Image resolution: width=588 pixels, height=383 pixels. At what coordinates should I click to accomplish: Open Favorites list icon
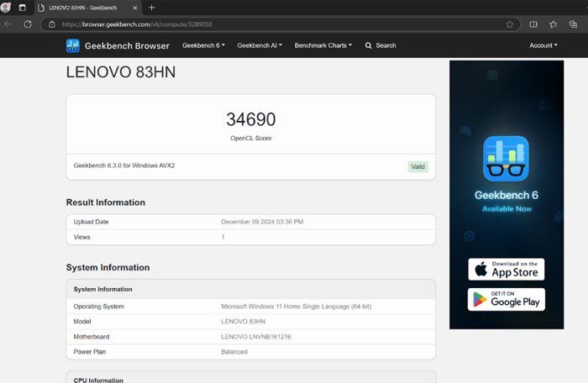click(553, 24)
